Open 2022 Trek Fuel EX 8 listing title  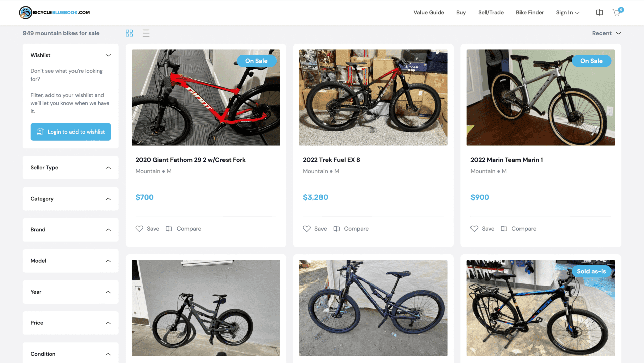[x=331, y=160]
